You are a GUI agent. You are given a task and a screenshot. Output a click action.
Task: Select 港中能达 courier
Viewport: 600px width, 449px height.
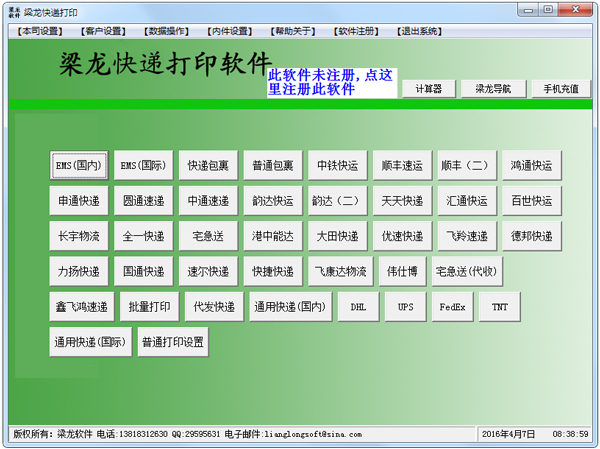(273, 236)
